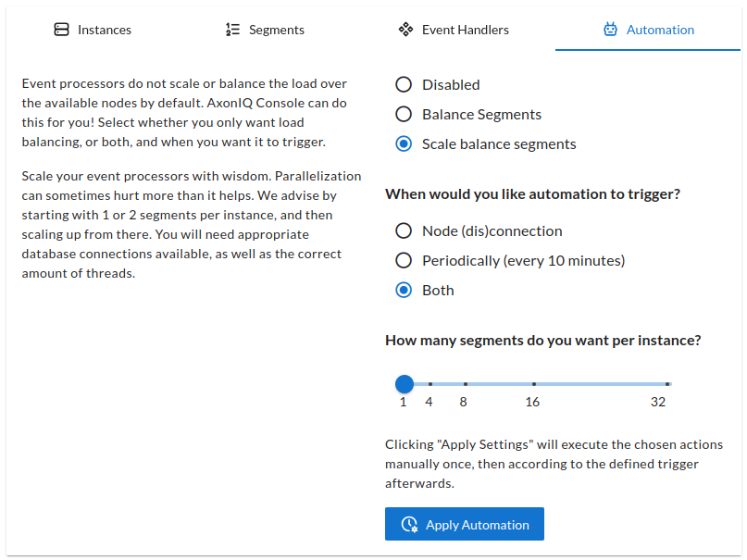Switch to the Event Handlers tab
The image size is (747, 560).
point(453,29)
